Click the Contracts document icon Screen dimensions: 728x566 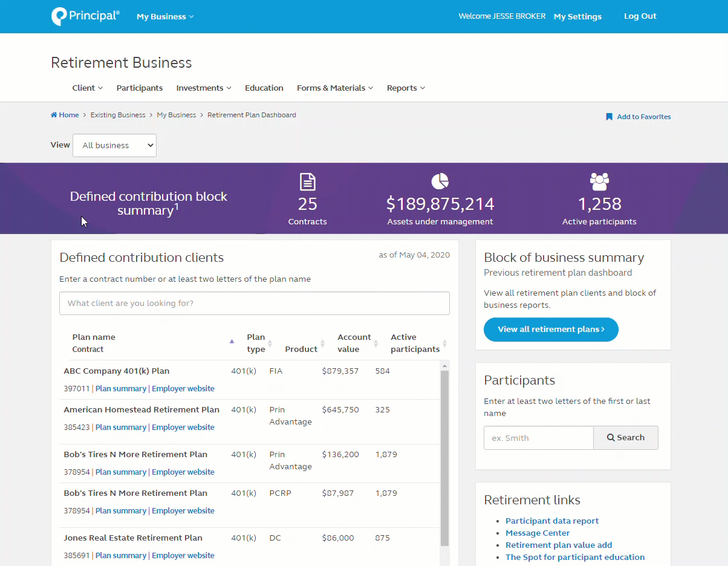[x=308, y=181]
